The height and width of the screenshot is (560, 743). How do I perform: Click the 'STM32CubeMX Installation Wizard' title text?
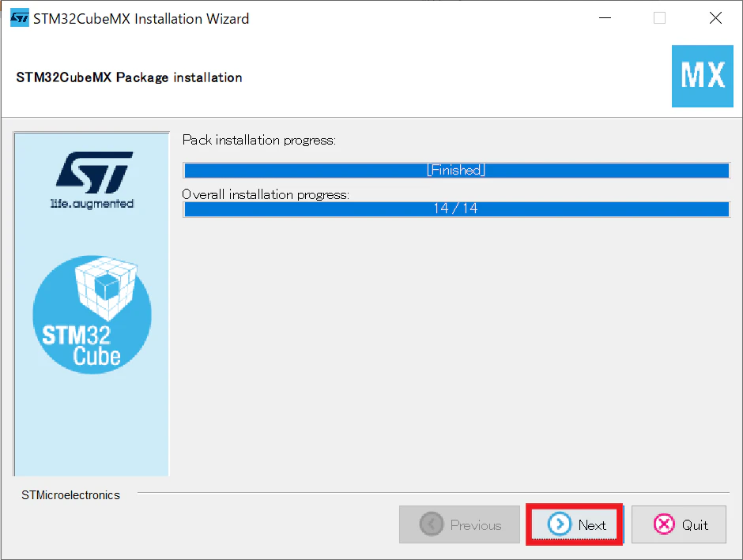tap(141, 18)
